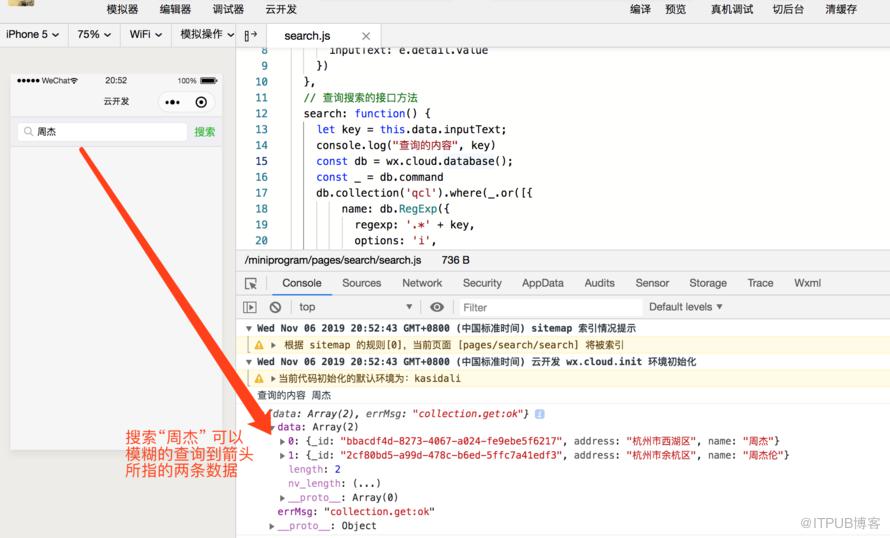This screenshot has height=538, width=890.
Task: Expand array item 1 with name 周杰伦
Action: tap(283, 455)
